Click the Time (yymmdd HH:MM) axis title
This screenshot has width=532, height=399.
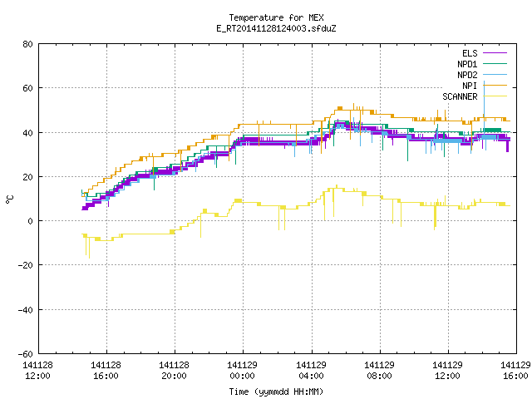[x=276, y=392]
